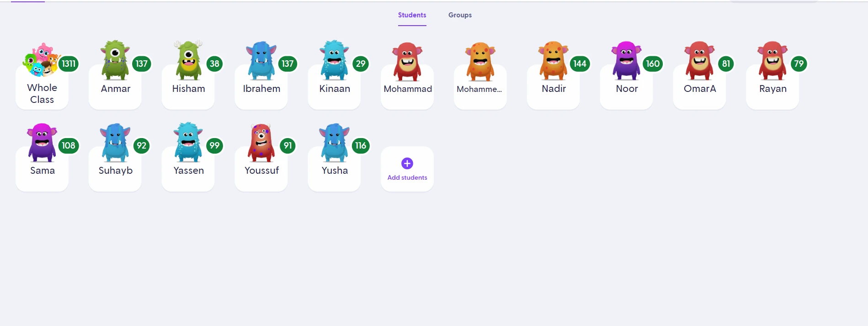Click Sama's 108 points badge
Screen dimensions: 868x326
tap(69, 145)
